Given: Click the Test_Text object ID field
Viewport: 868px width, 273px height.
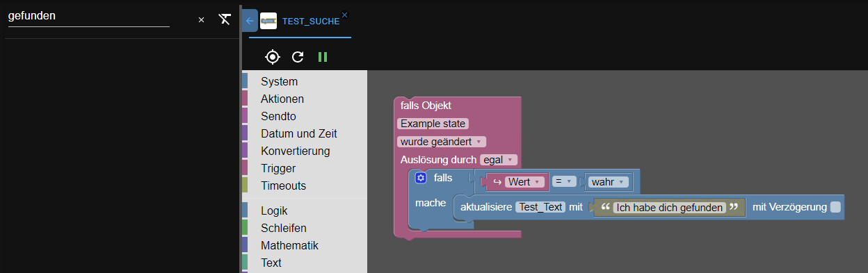Looking at the screenshot, I should (540, 207).
